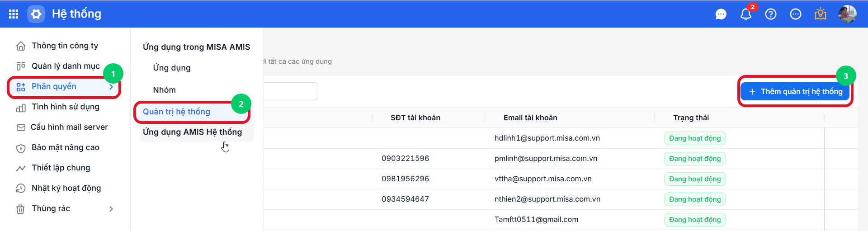
Task: Click the more options ellipsis circle icon
Action: (796, 14)
